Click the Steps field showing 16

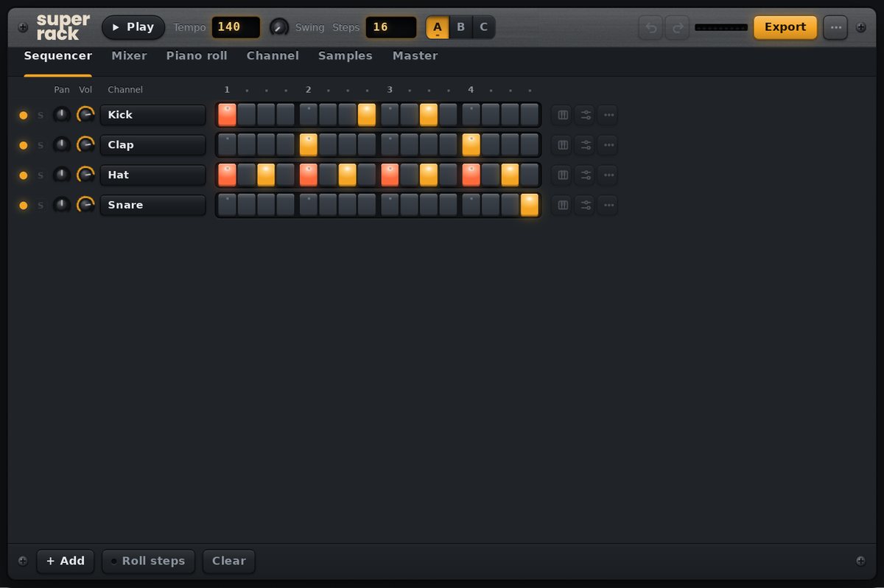pyautogui.click(x=391, y=27)
